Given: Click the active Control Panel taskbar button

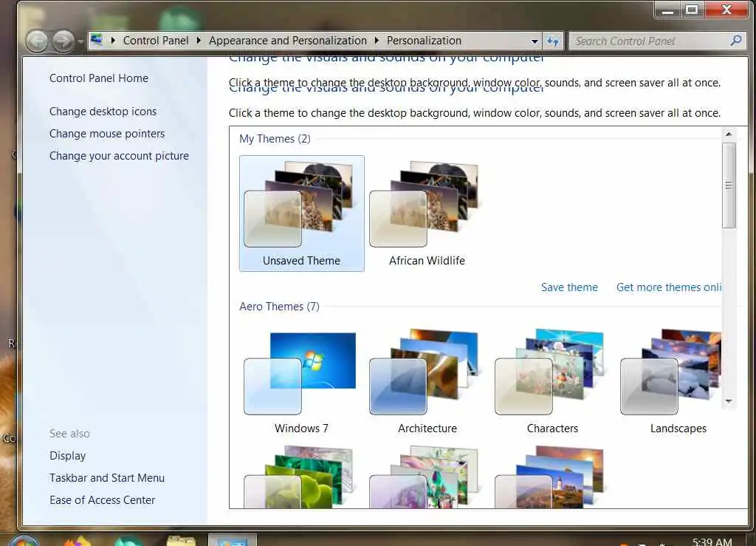Looking at the screenshot, I should 233,540.
